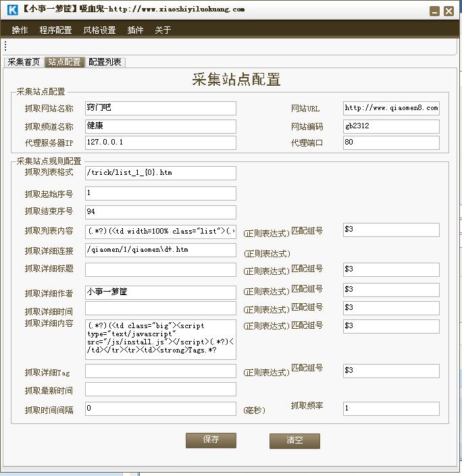Click the 网站URL input field

(x=391, y=109)
